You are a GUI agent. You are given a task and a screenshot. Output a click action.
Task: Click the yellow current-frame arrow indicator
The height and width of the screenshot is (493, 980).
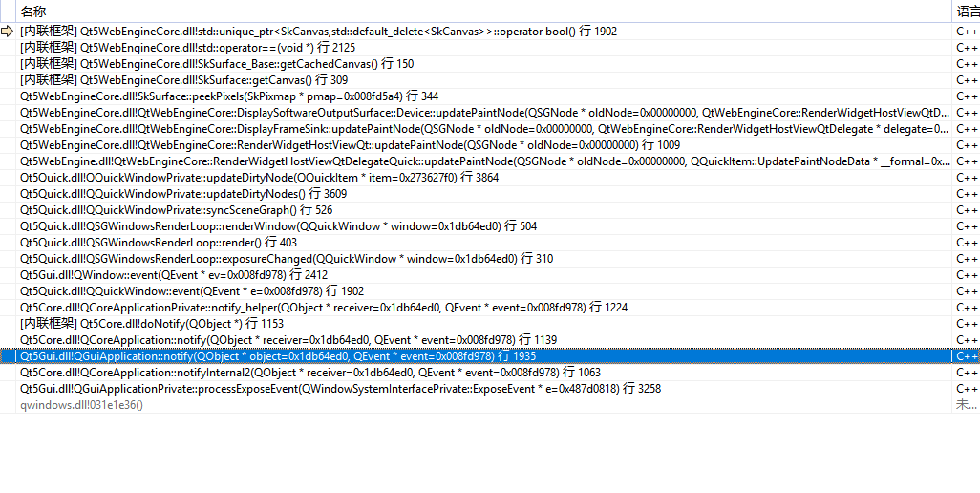8,32
